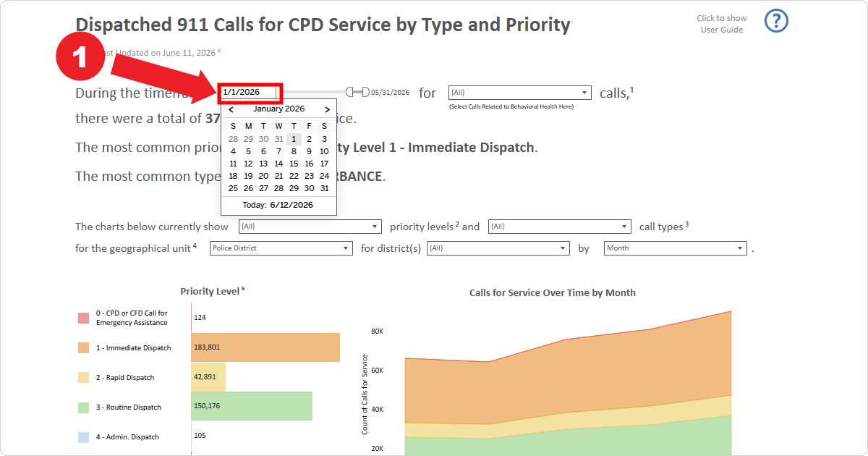Click the '0 - CPD or CFD Call' label

click(x=132, y=318)
